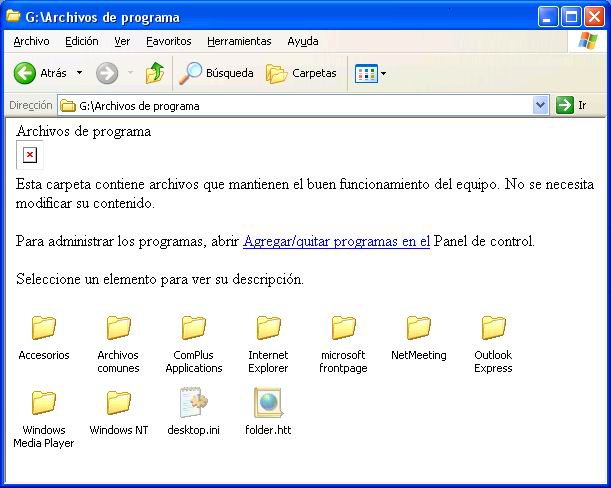
Task: Open the Atrás history dropdown arrow
Action: pos(79,72)
